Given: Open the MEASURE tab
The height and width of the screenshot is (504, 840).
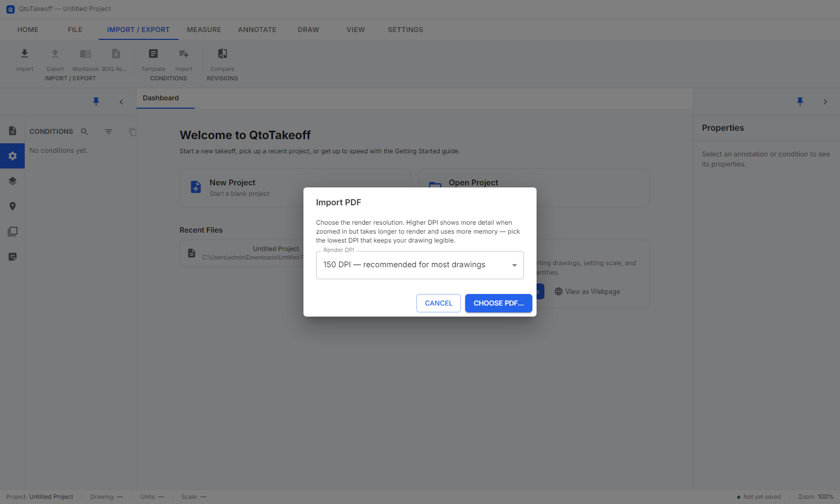Looking at the screenshot, I should (x=204, y=30).
